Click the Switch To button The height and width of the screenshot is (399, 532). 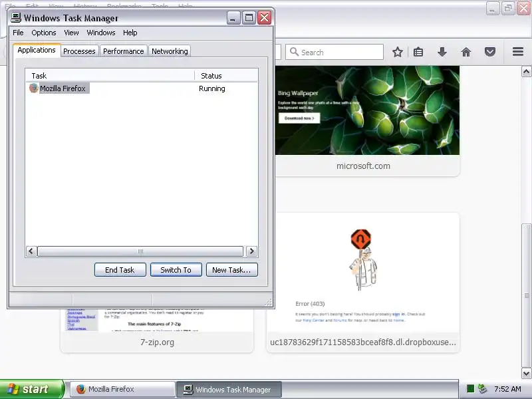(x=176, y=270)
